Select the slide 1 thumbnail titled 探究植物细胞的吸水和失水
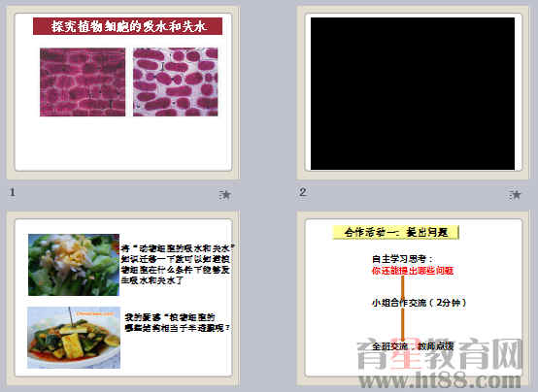The height and width of the screenshot is (392, 538). click(123, 92)
